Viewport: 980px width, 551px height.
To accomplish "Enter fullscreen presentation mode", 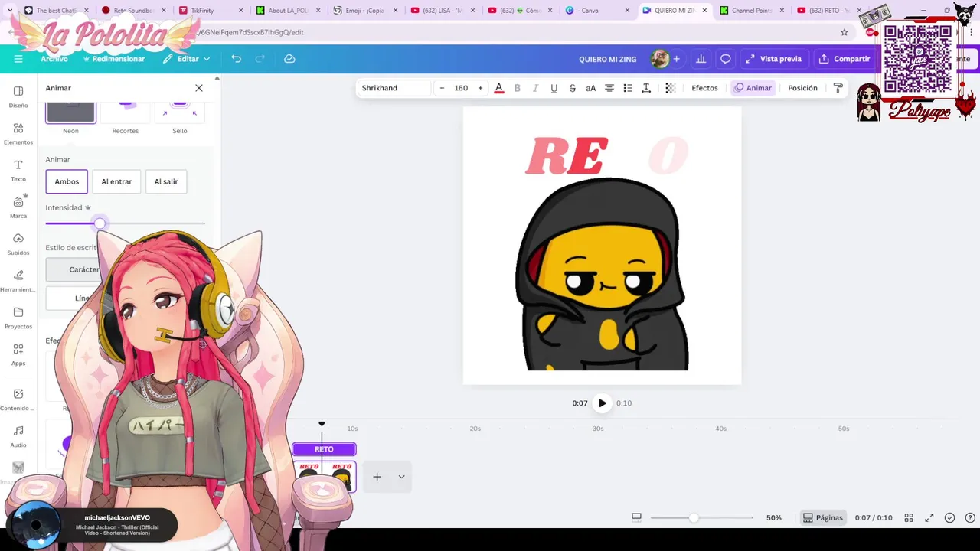I will pyautogui.click(x=929, y=518).
